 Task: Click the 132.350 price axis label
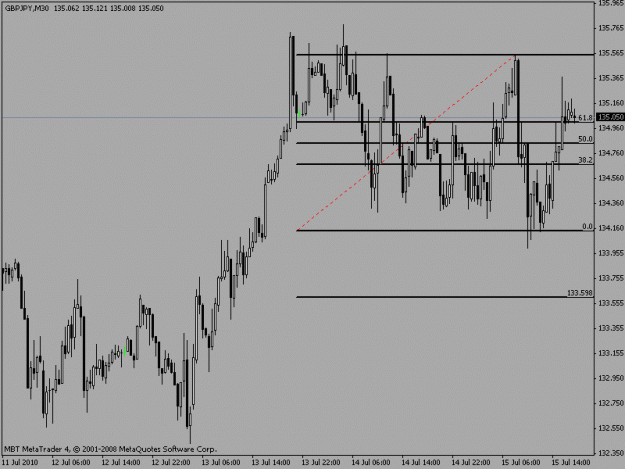point(611,453)
